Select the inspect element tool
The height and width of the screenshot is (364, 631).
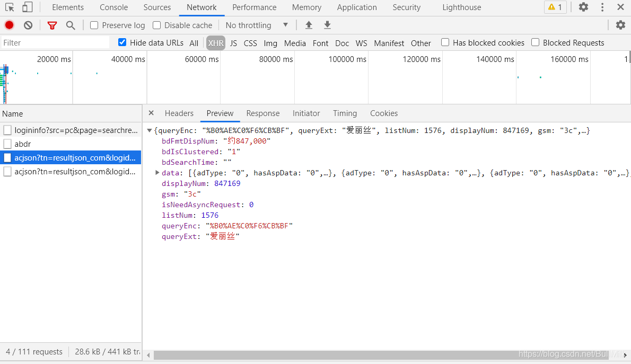pos(9,7)
